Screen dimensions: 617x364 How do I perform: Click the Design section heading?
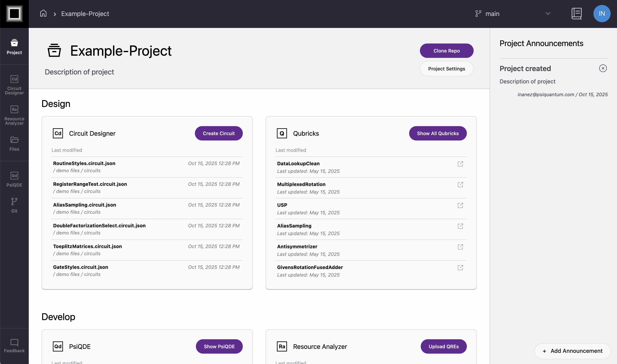coord(56,104)
